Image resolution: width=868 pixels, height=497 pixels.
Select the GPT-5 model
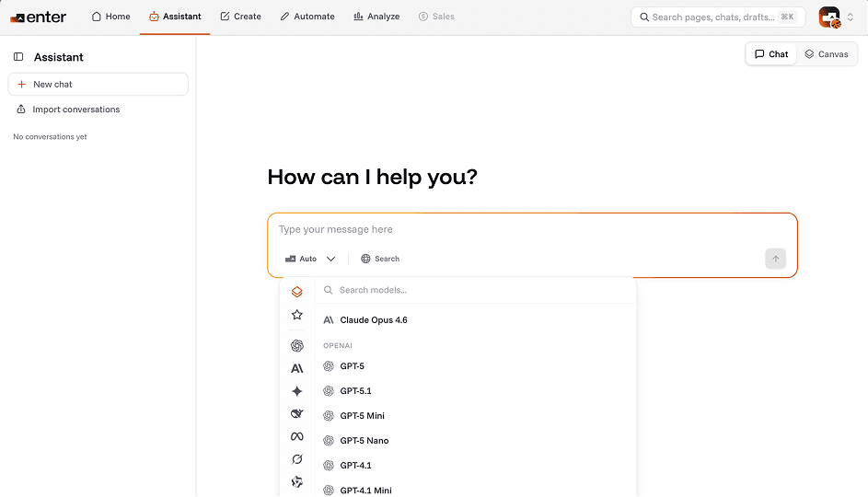point(476,366)
